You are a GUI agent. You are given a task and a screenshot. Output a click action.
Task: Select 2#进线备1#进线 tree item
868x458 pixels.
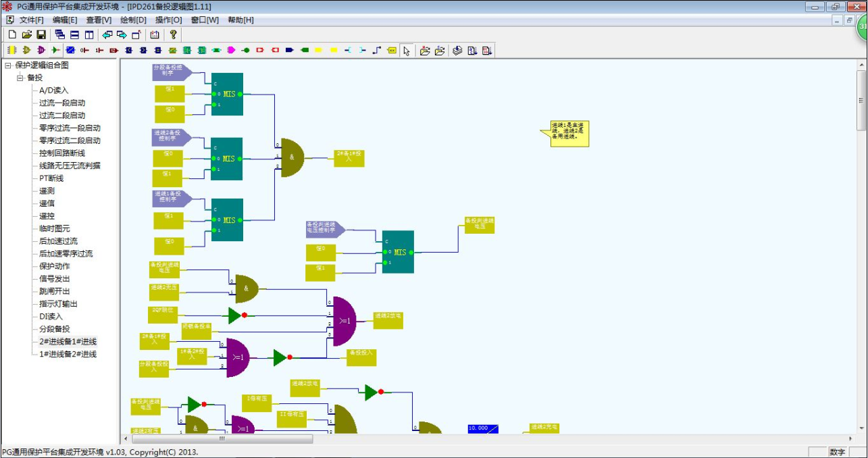[68, 341]
